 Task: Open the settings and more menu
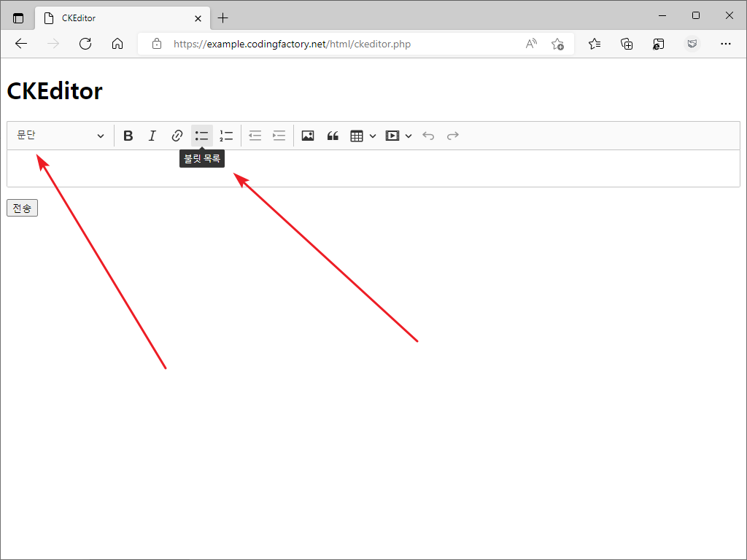click(726, 44)
